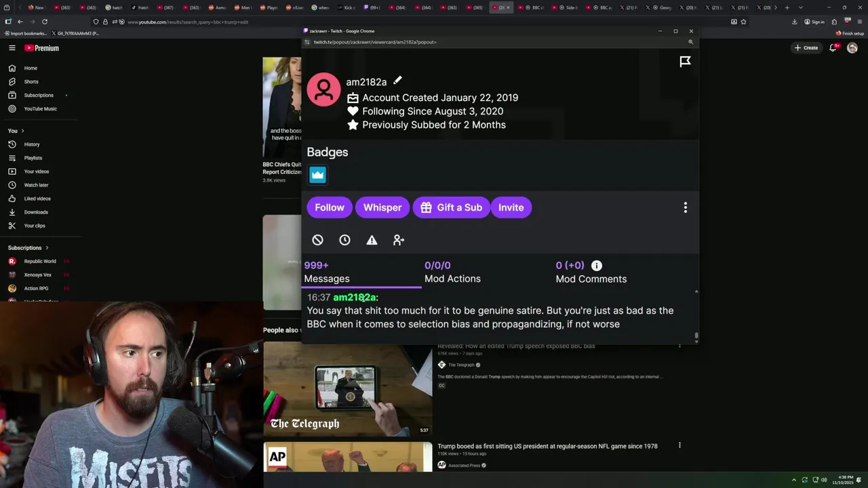
Task: Open the Trump booed NFL game video title
Action: (x=547, y=446)
